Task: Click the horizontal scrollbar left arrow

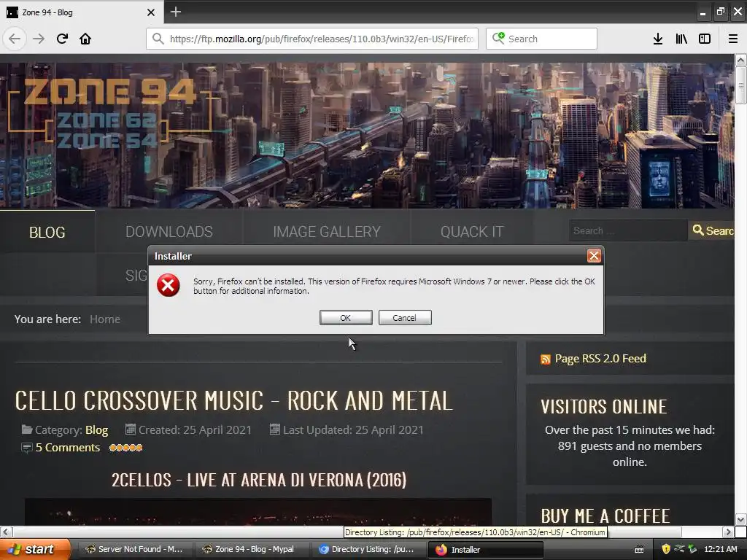Action: [x=6, y=532]
